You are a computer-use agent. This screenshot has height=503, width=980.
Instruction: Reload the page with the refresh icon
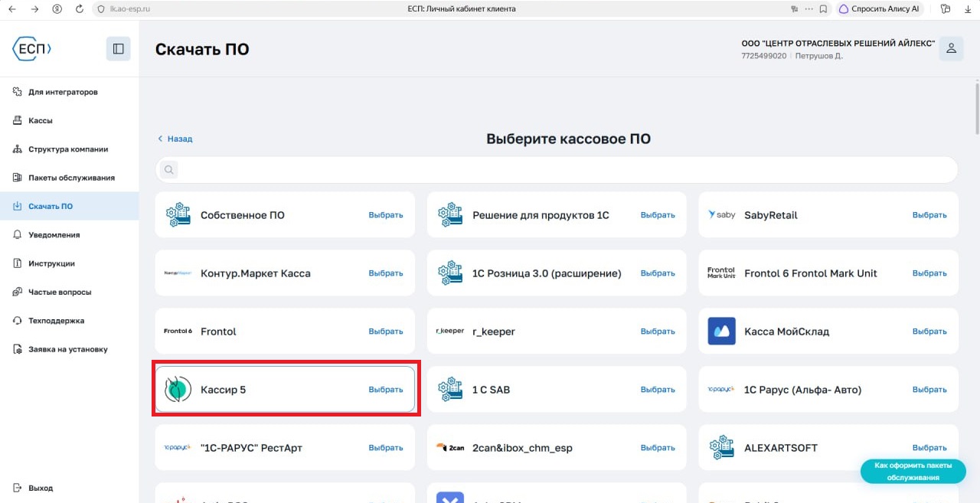tap(80, 9)
